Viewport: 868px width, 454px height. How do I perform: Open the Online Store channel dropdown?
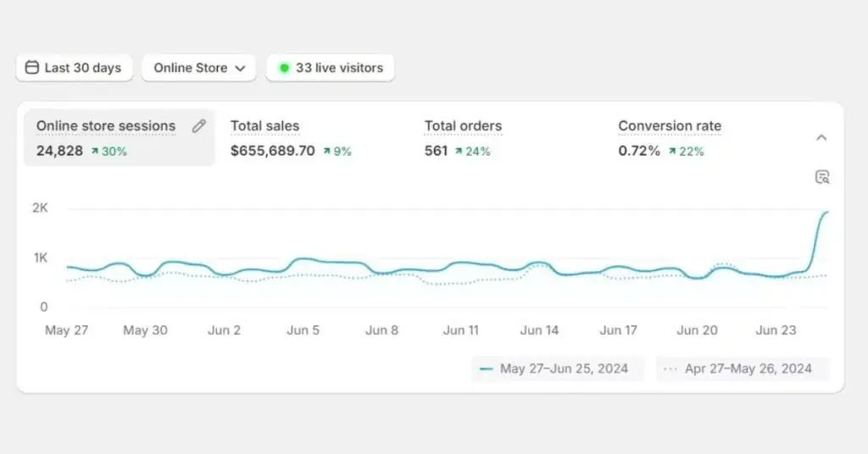coord(199,68)
